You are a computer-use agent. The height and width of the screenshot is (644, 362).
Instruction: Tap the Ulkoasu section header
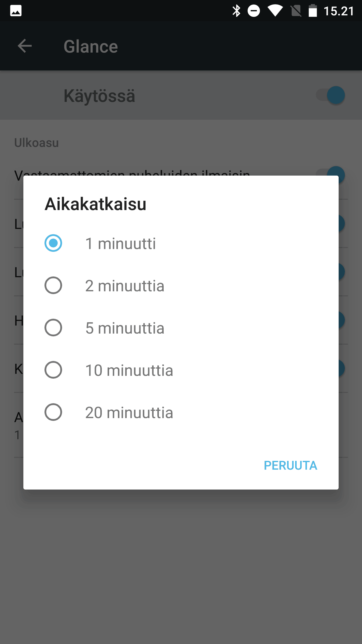coord(36,143)
